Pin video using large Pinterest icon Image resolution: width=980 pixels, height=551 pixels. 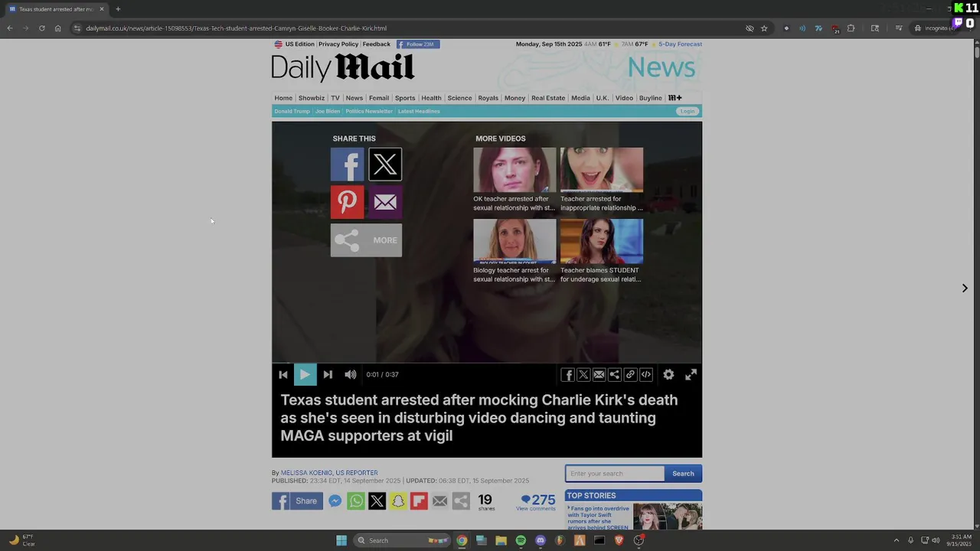[347, 202]
